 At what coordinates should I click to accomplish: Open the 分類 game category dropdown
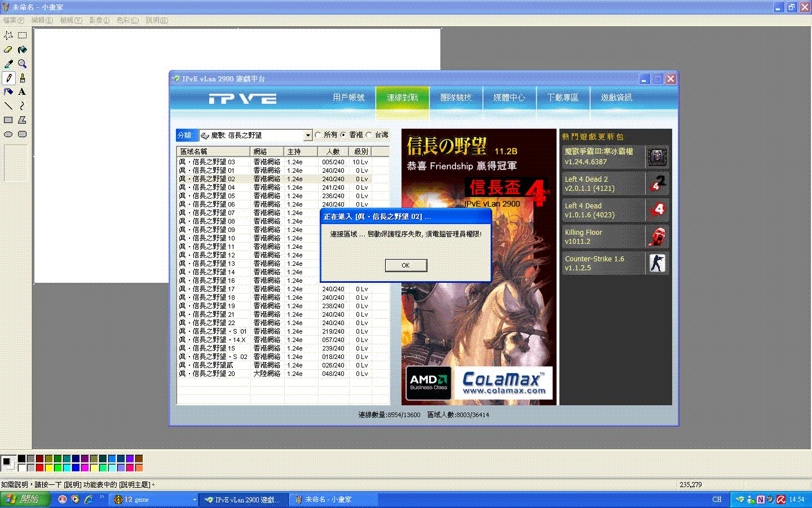point(308,135)
